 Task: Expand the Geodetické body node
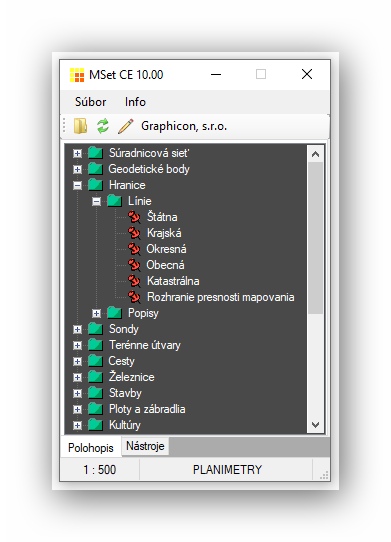click(77, 169)
